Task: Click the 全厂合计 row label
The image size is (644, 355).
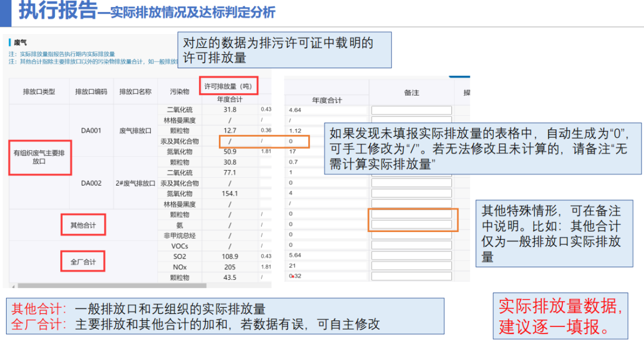Action: click(x=84, y=263)
